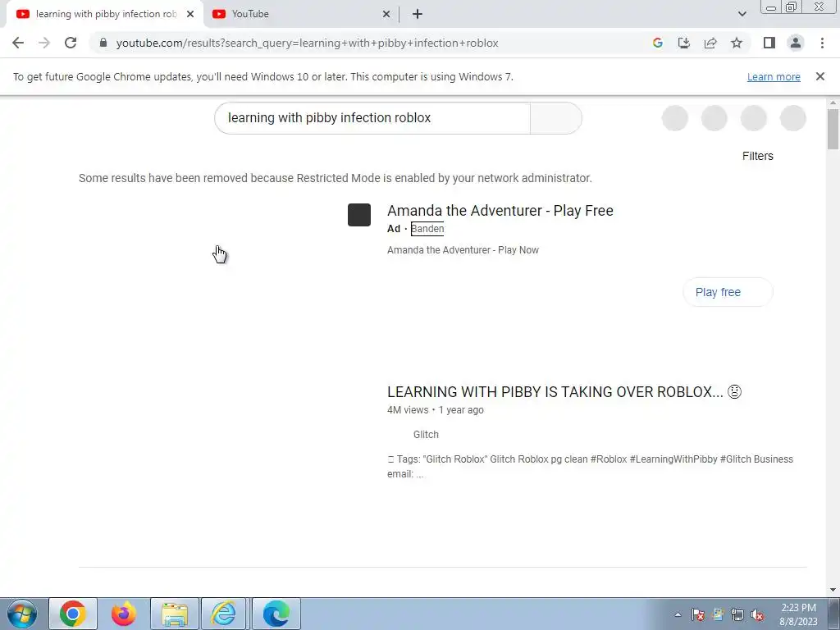Screen dimensions: 840x630
Task: Reload the YouTube results page
Action: (x=71, y=43)
